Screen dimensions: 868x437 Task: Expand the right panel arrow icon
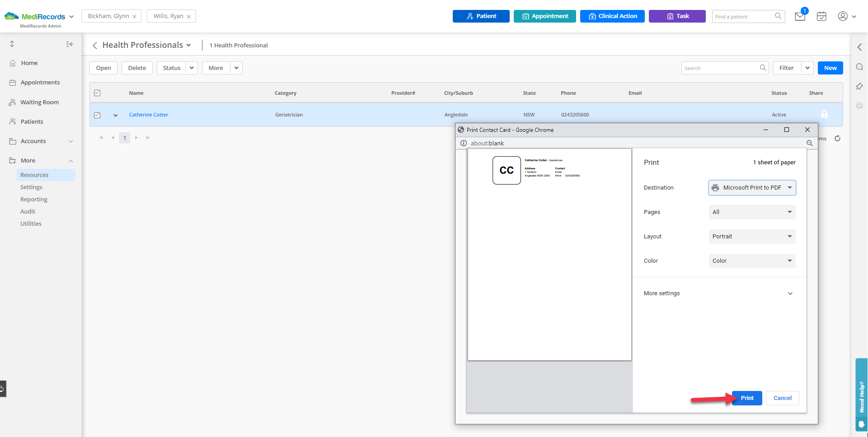click(859, 47)
